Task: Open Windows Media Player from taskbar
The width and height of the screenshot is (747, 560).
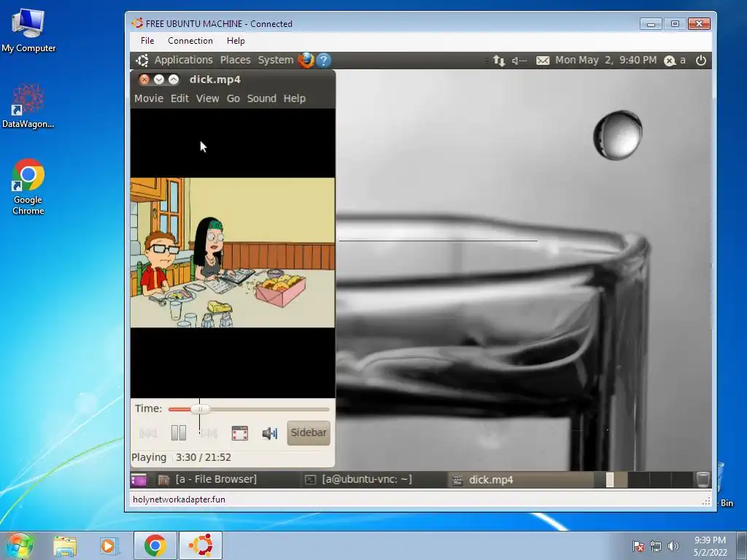Action: point(108,545)
